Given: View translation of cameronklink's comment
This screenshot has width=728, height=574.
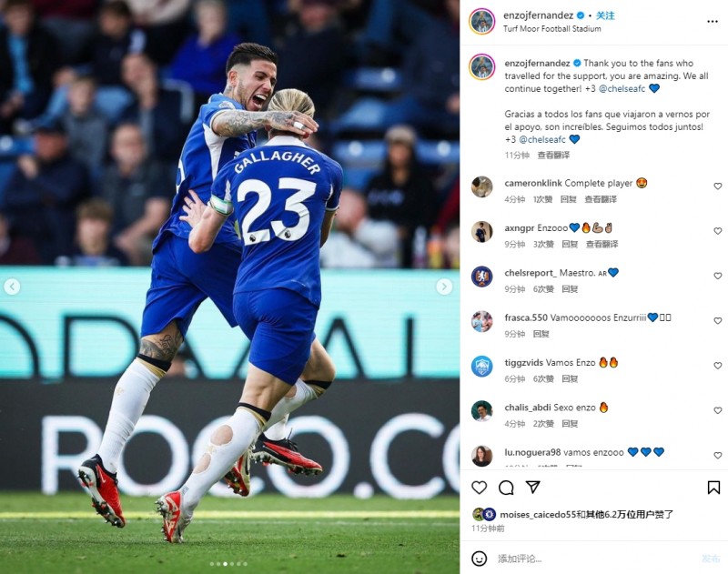Looking at the screenshot, I should pyautogui.click(x=601, y=199).
